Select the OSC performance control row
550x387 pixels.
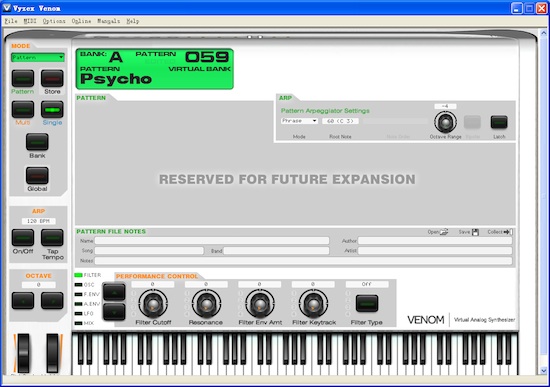click(x=85, y=285)
